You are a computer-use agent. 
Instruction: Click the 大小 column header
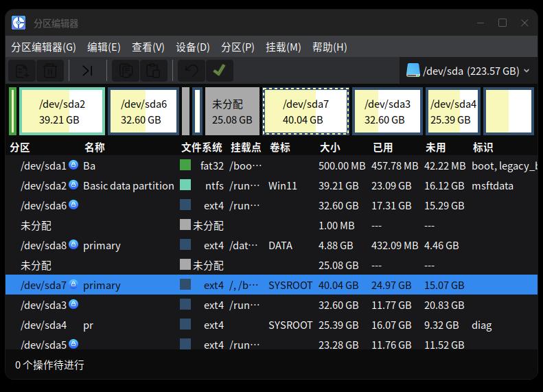tap(330, 148)
